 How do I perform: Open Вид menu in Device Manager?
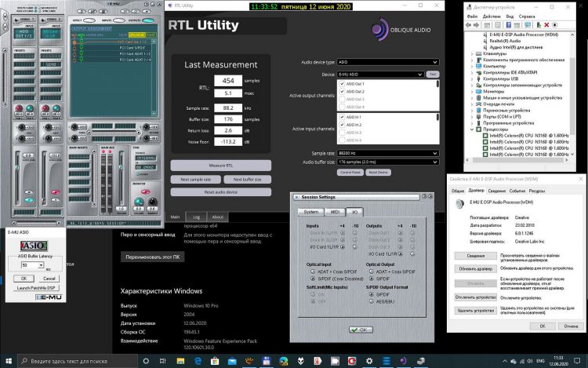510,16
